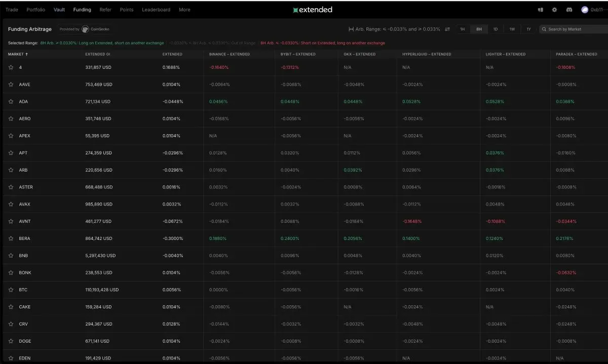Select the 1H funding interval
This screenshot has width=608, height=364.
pyautogui.click(x=462, y=29)
